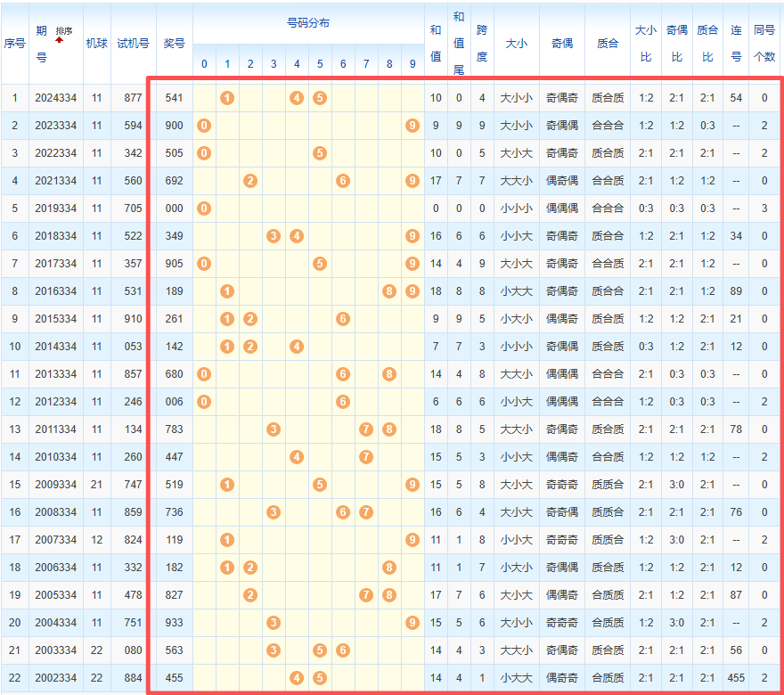This screenshot has height=695, width=784.
Task: Click orange ball 1 in row 2024334
Action: pyautogui.click(x=227, y=98)
